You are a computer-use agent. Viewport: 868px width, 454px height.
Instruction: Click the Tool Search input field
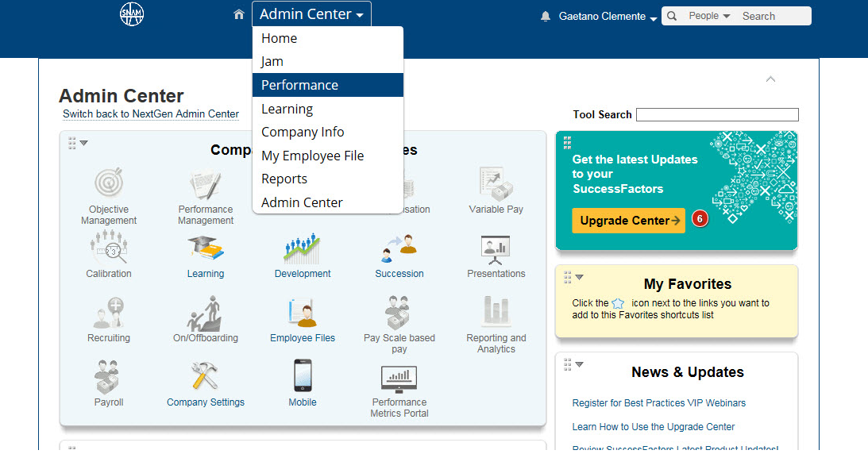coord(717,114)
